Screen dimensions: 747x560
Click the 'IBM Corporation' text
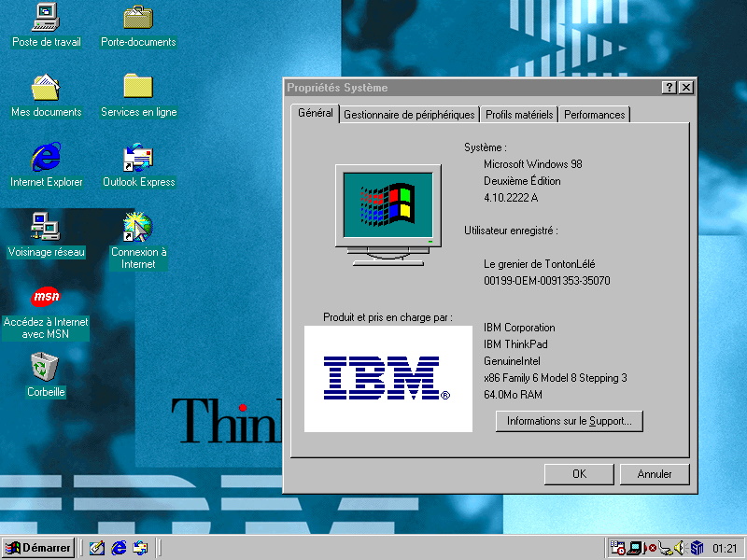519,328
